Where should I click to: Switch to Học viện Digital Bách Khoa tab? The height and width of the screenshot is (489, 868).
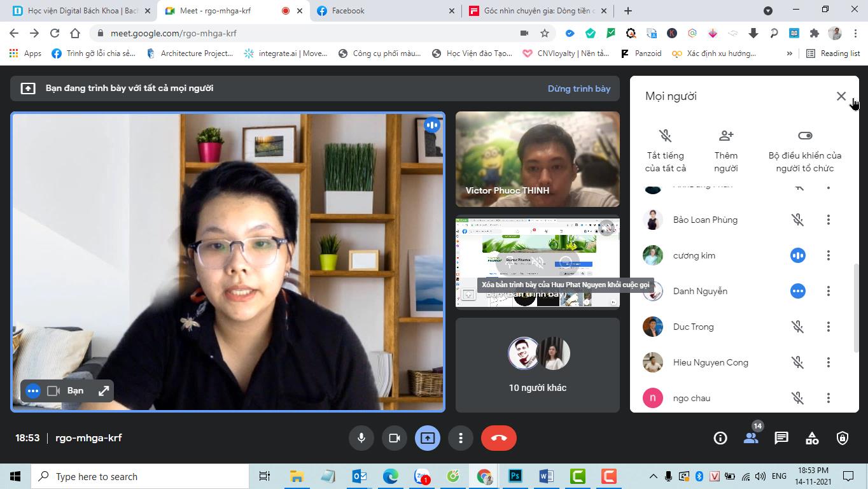click(82, 11)
